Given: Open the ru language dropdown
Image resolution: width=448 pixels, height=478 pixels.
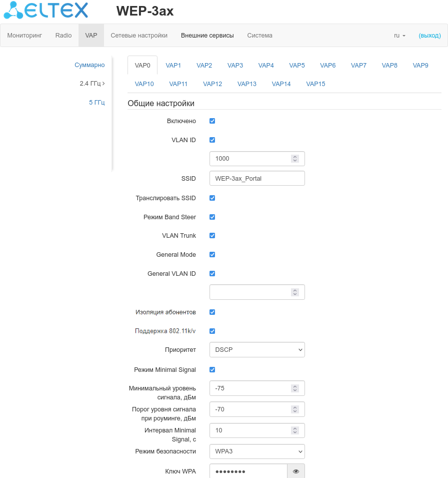Looking at the screenshot, I should click(x=399, y=36).
